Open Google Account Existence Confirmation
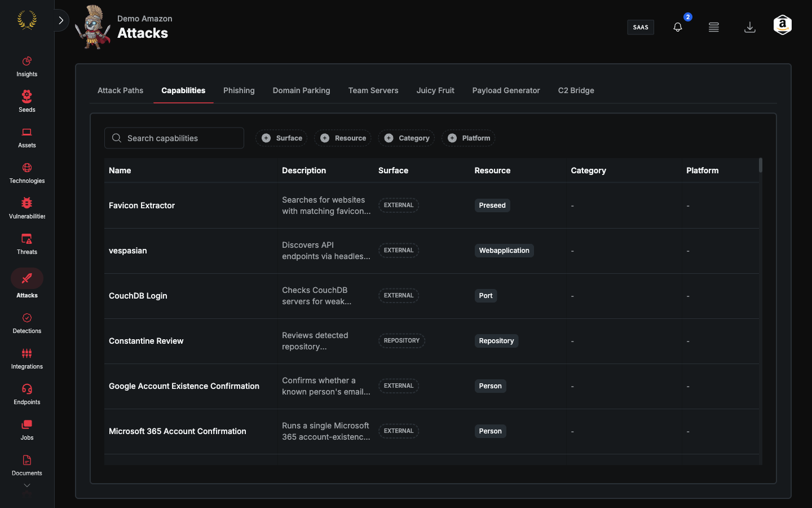Screen dimensions: 812x508 pyautogui.click(x=184, y=386)
